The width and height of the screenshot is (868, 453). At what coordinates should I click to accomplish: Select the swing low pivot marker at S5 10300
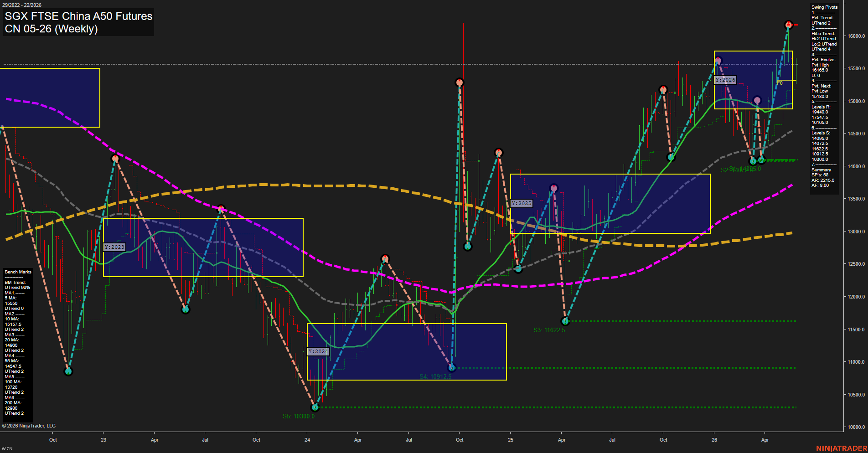pyautogui.click(x=315, y=407)
